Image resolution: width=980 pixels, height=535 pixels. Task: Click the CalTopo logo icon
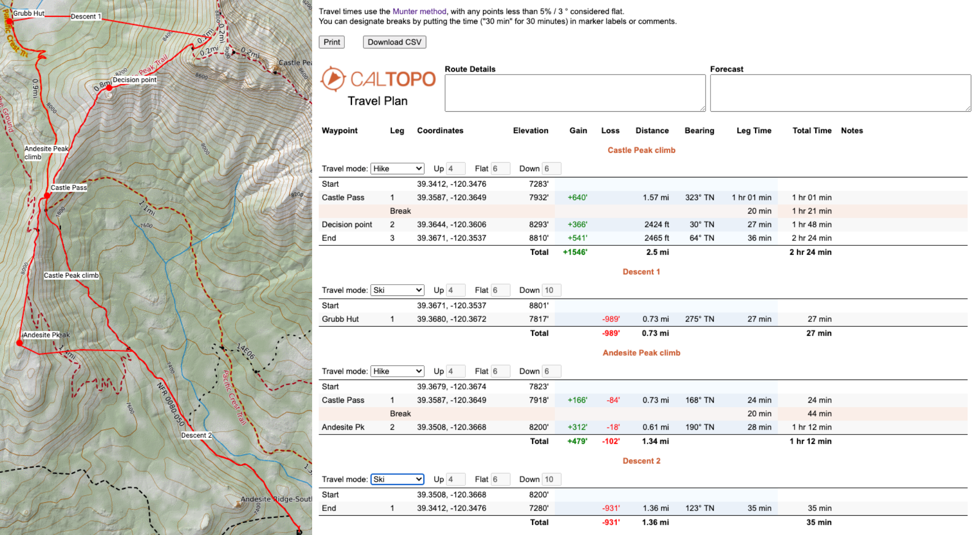333,79
